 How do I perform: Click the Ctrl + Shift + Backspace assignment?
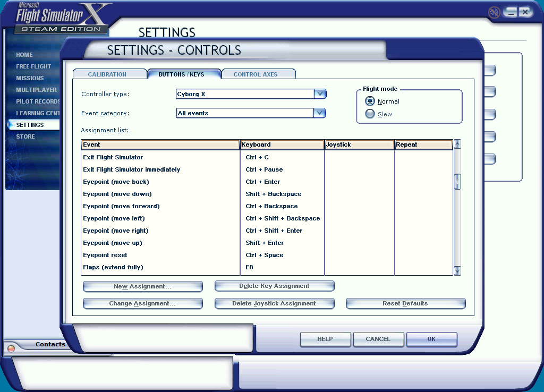283,218
